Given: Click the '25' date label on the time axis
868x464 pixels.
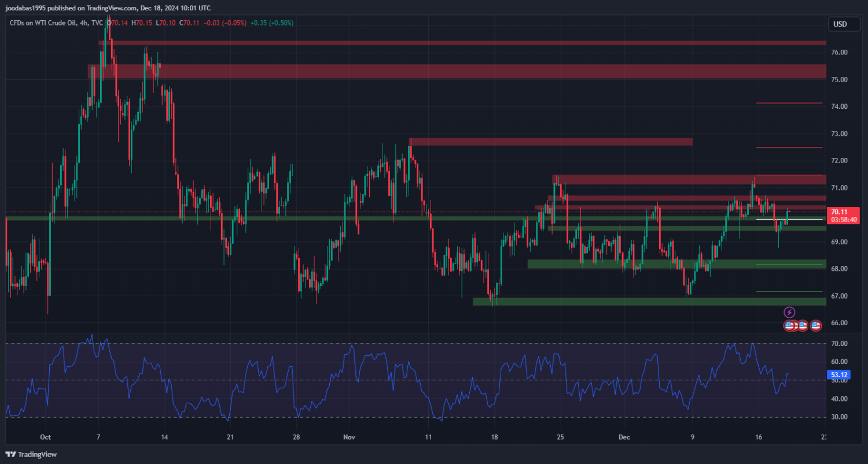Looking at the screenshot, I should click(x=560, y=437).
